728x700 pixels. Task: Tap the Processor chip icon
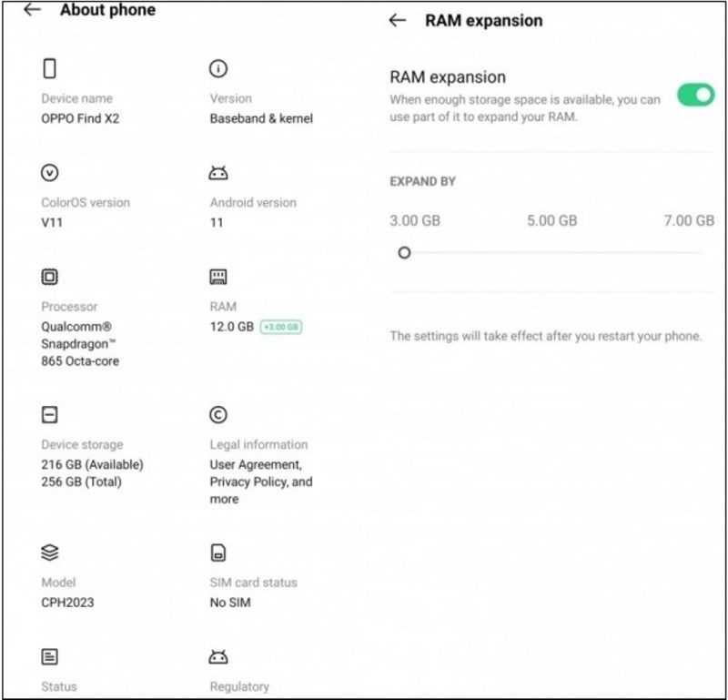tap(50, 277)
